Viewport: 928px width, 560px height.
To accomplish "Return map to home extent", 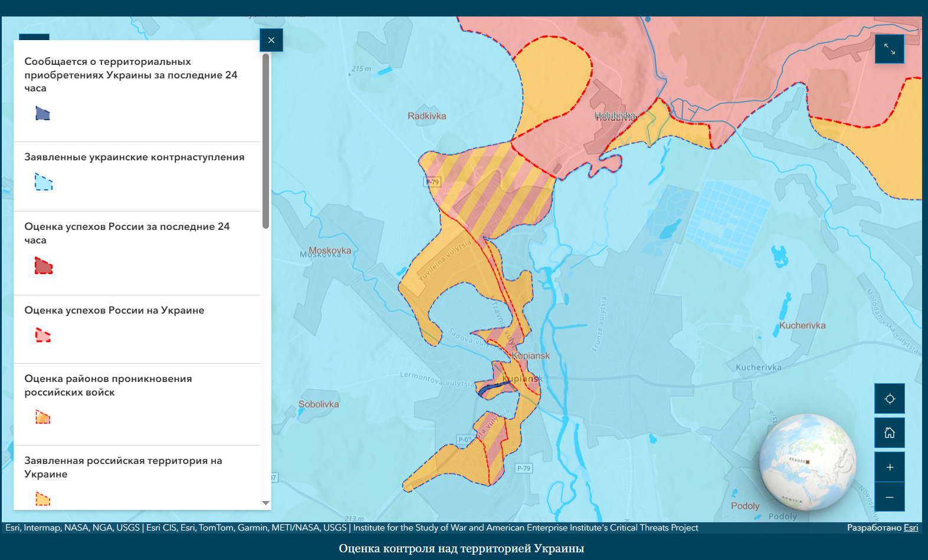I will [x=890, y=433].
